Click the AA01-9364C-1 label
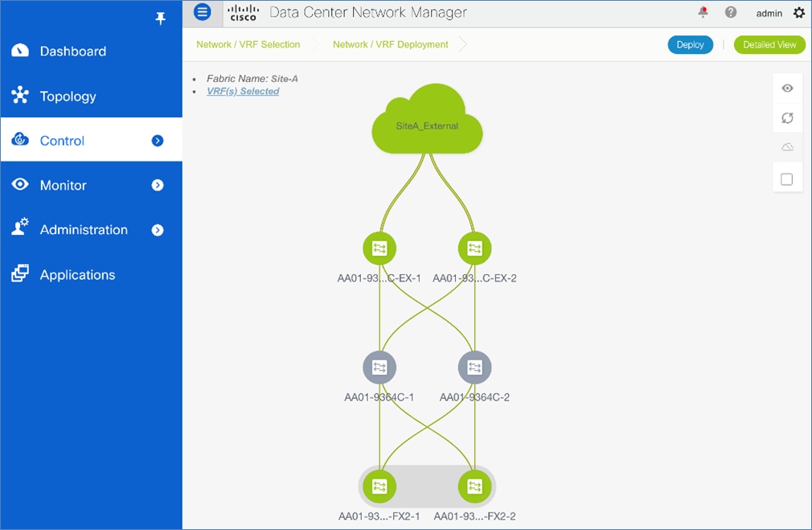Viewport: 812px width, 530px height. (x=379, y=397)
